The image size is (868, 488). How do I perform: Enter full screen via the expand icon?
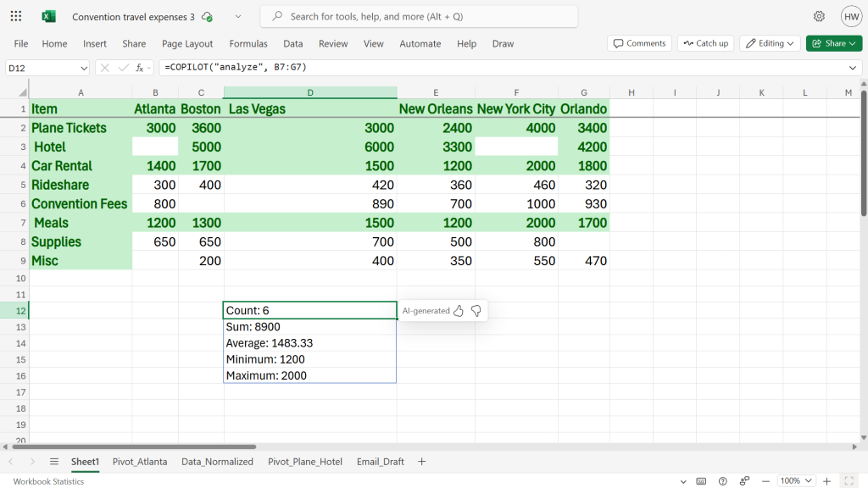850,480
